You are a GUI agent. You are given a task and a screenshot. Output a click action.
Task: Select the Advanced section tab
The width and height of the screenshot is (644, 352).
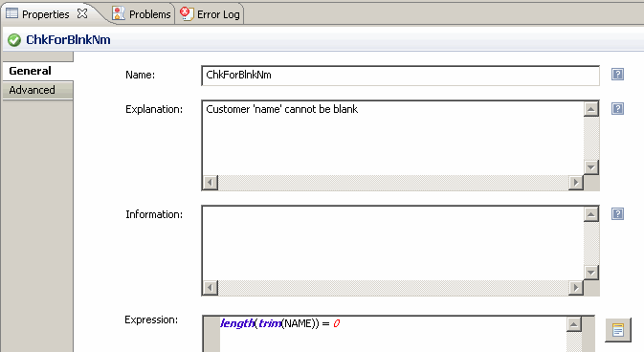(37, 90)
